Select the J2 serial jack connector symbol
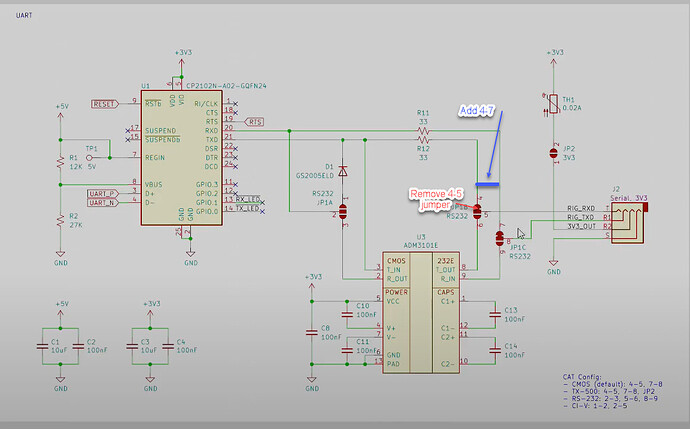Screen dimensions: 690x429 (628, 223)
